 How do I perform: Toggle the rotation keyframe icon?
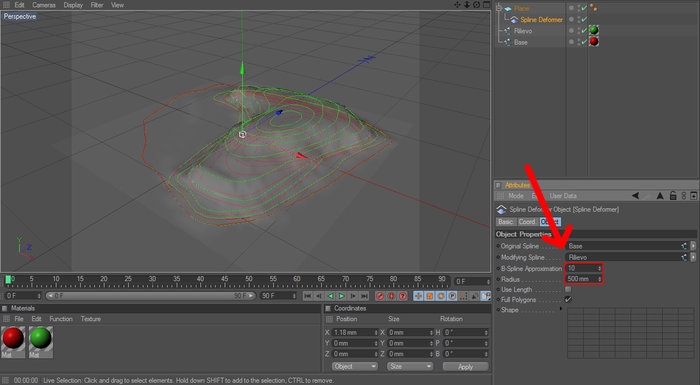pyautogui.click(x=441, y=296)
